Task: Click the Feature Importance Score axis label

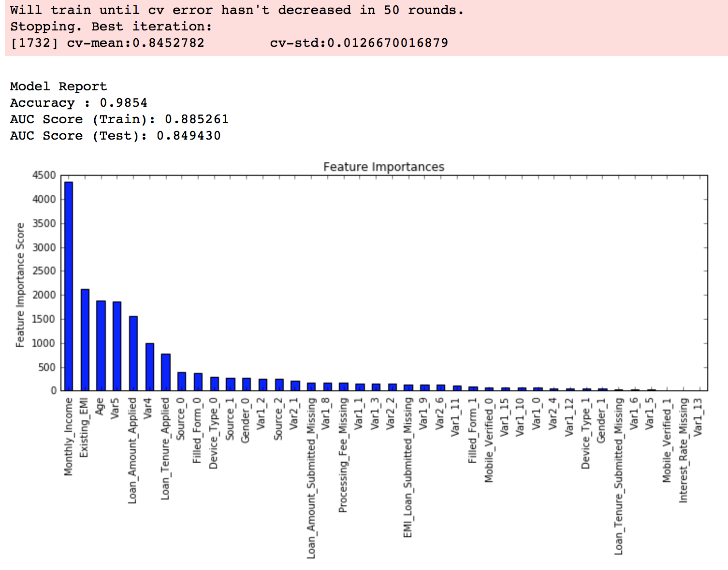Action: coord(20,285)
